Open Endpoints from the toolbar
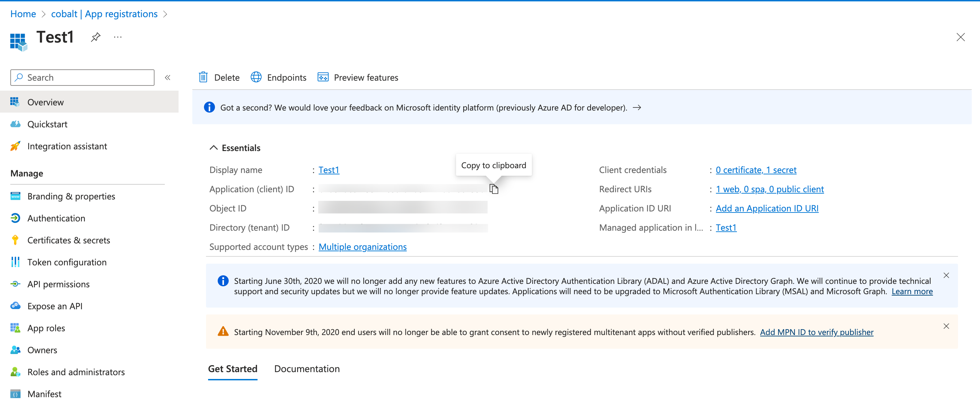Screen dimensions: 980x403 coord(278,77)
